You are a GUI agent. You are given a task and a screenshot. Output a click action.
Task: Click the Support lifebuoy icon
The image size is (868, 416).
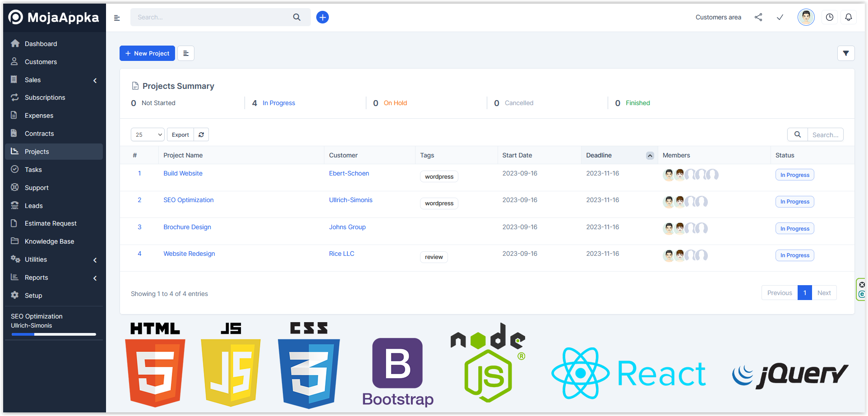(x=15, y=187)
